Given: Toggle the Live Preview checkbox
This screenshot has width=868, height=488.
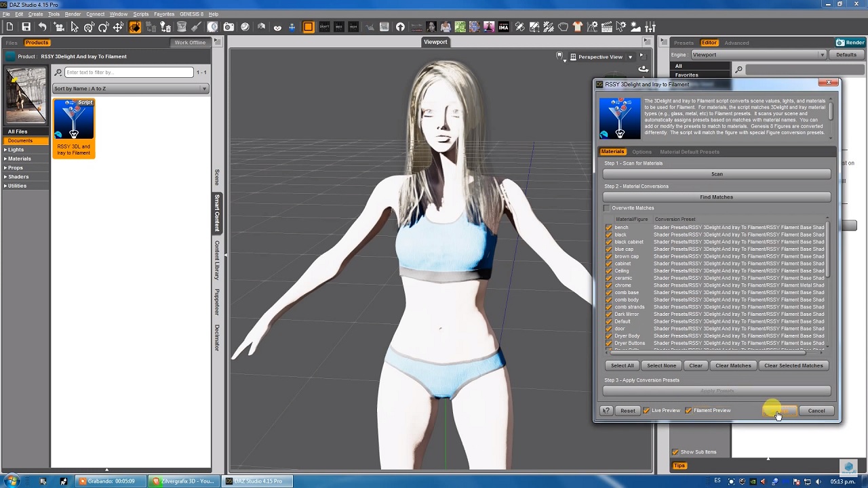Looking at the screenshot, I should pos(646,411).
